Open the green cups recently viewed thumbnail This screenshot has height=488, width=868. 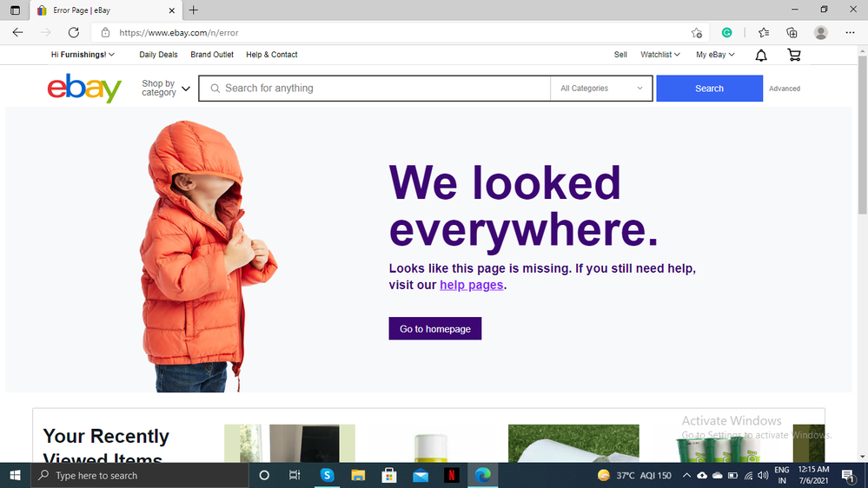718,448
